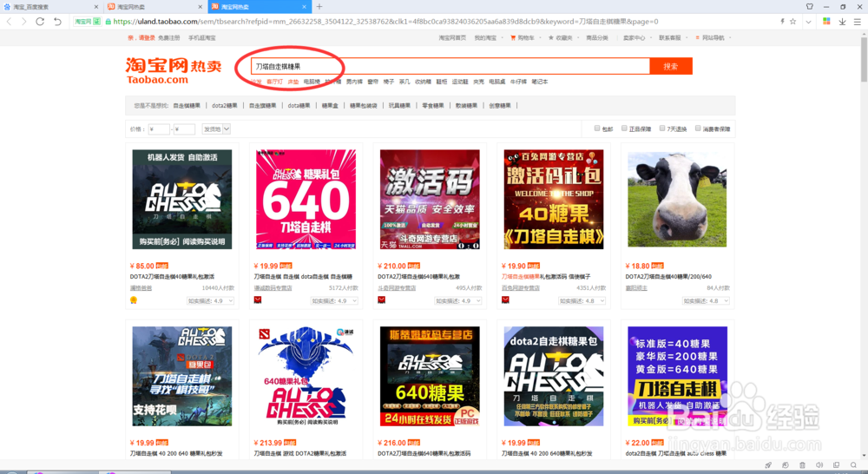This screenshot has height=474, width=868.
Task: Click the 请登录 login link
Action: [147, 37]
